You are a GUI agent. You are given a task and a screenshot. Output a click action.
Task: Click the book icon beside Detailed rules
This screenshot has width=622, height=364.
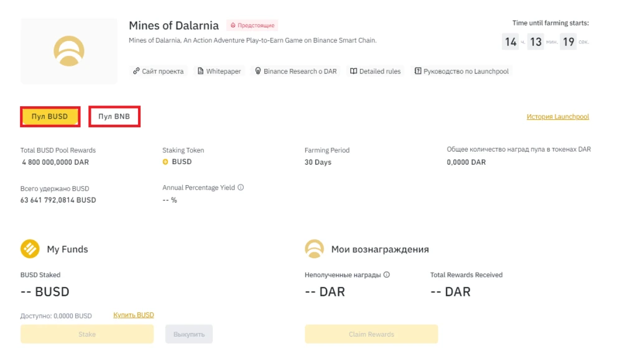[353, 71]
